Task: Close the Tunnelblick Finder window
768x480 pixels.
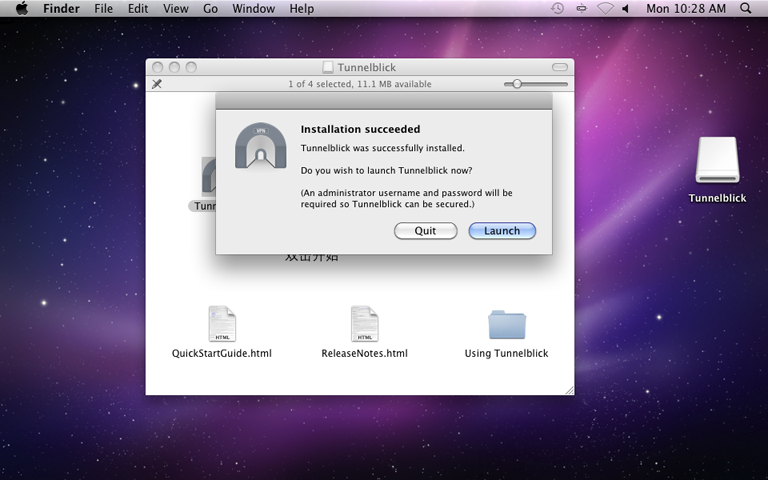Action: coord(158,67)
